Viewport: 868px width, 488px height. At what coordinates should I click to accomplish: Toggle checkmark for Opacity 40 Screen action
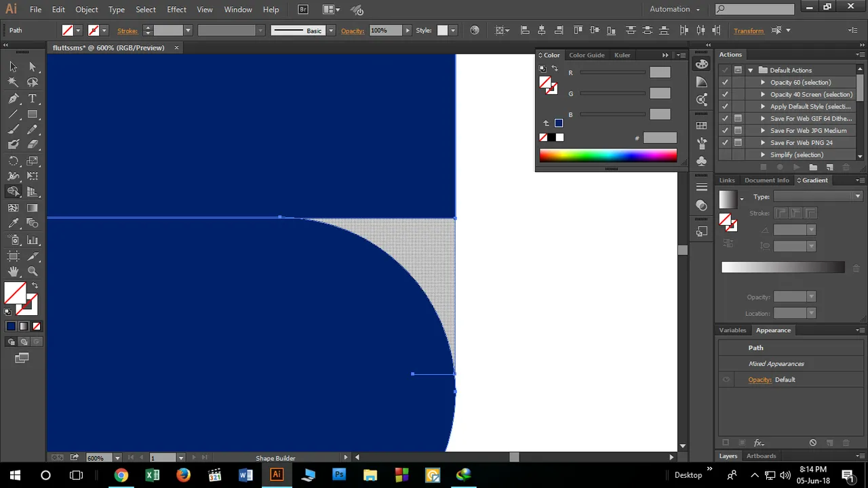tap(726, 95)
